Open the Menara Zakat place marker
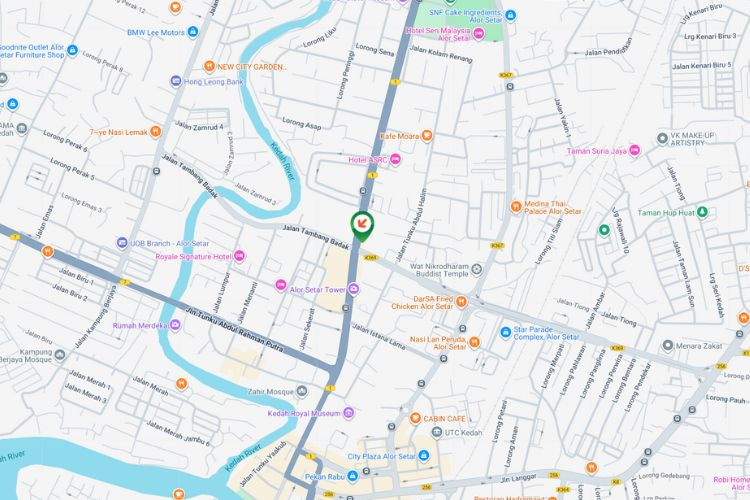The width and height of the screenshot is (750, 500). 668,345
